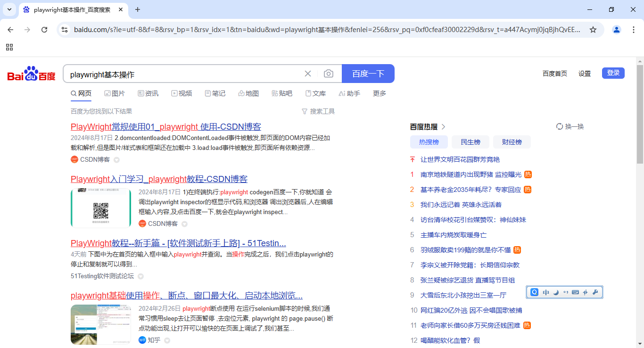This screenshot has height=348, width=644.
Task: Expand dropdown next to CSDN博客 first result
Action: tap(116, 160)
